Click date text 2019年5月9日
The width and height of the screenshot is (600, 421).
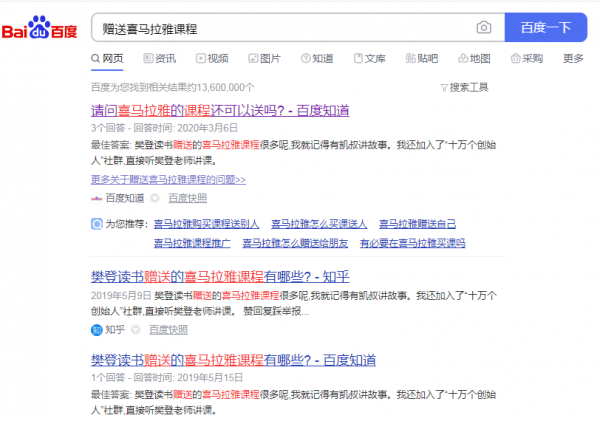coord(121,296)
